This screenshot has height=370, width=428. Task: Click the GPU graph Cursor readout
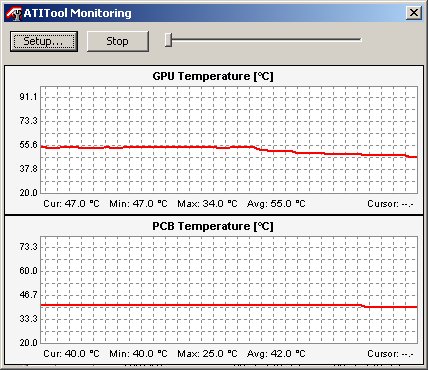(390, 204)
